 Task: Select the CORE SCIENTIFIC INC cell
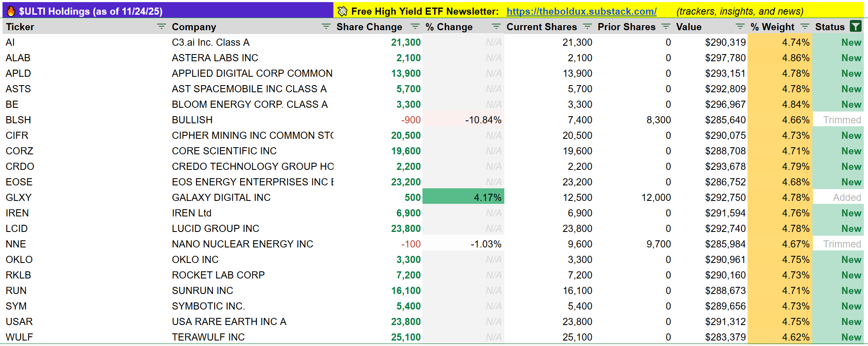(251, 151)
